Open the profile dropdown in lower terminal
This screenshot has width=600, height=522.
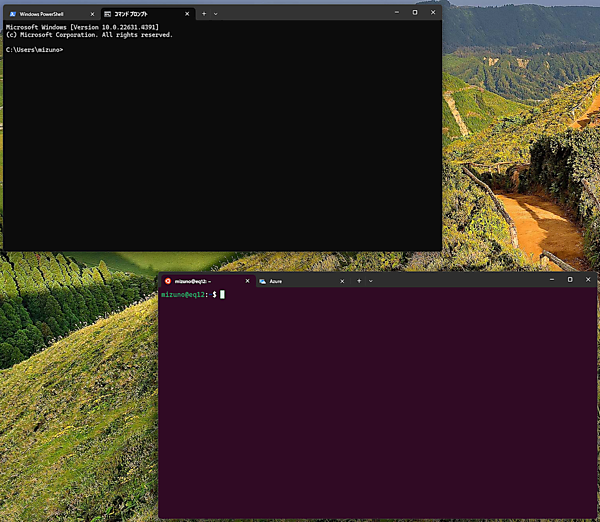pyautogui.click(x=371, y=281)
